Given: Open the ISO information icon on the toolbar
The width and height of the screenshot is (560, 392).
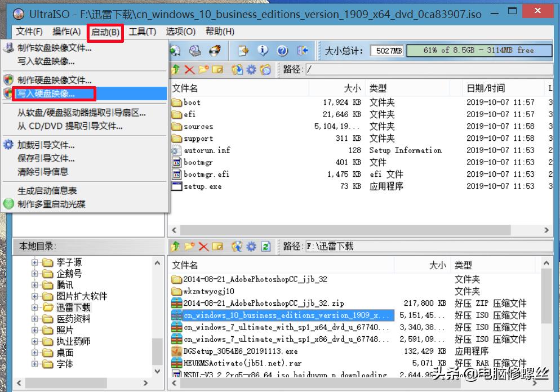Looking at the screenshot, I should (263, 50).
